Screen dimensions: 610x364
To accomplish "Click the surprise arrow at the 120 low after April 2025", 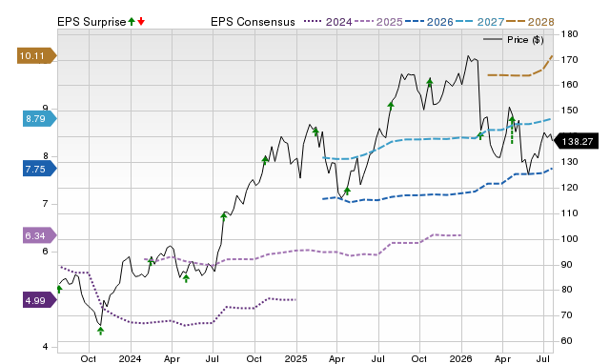I will 347,191.
